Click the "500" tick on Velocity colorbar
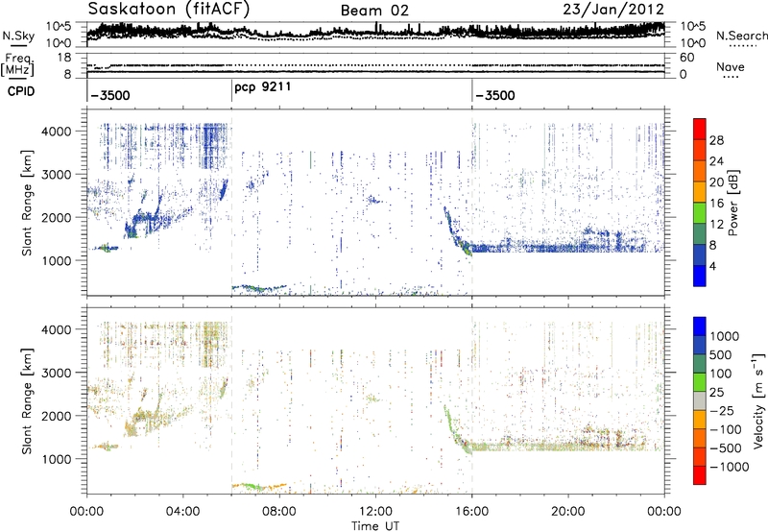768x532 pixels. click(x=721, y=354)
